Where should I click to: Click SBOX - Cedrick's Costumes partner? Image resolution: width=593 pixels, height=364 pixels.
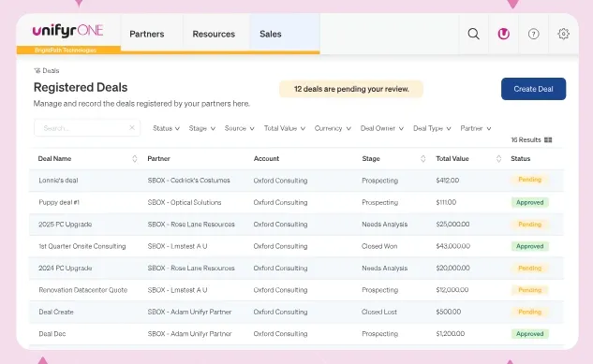click(x=188, y=181)
